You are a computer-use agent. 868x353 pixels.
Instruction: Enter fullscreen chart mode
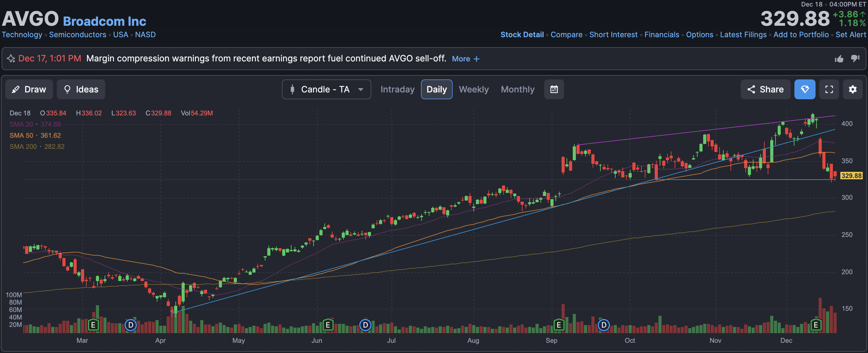pos(829,89)
